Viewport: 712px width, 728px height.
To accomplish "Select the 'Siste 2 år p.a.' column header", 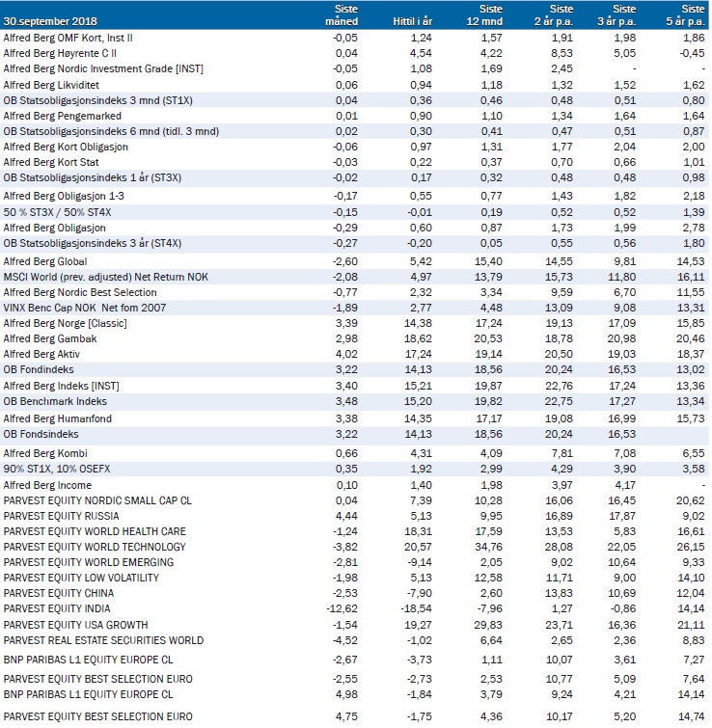I will (x=553, y=14).
